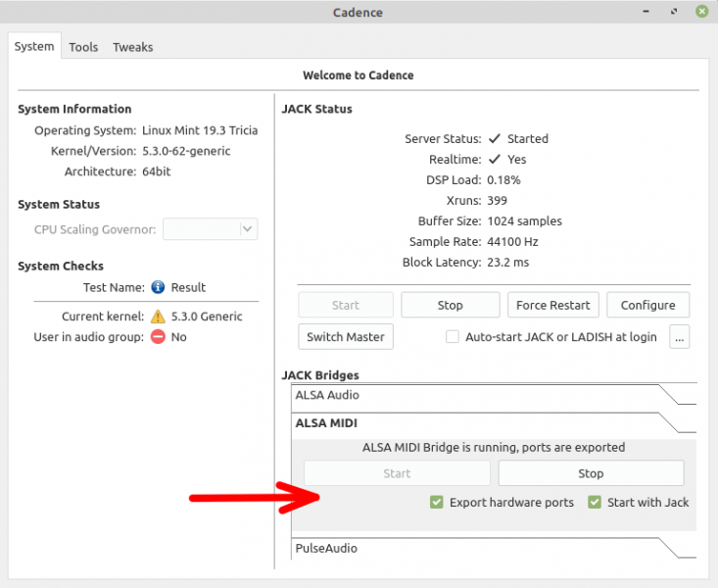Screen dimensions: 718x588
Task: Click the warning icon for Current kernel
Action: [x=158, y=317]
